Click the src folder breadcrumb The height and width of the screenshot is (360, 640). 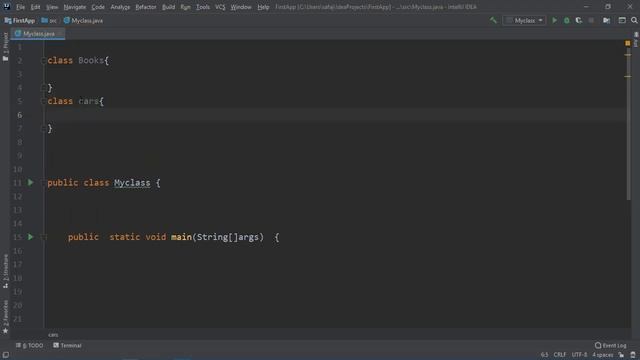[x=49, y=20]
